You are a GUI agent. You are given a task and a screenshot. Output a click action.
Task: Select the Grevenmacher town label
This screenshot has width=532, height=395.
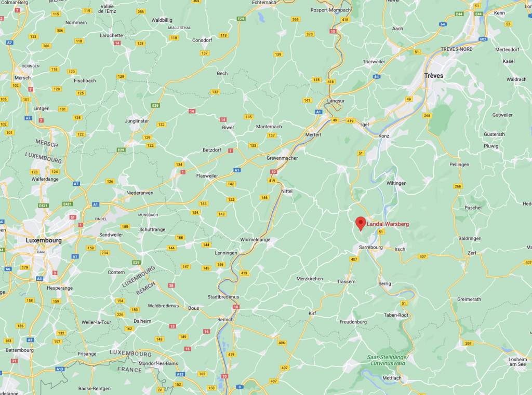click(x=282, y=158)
